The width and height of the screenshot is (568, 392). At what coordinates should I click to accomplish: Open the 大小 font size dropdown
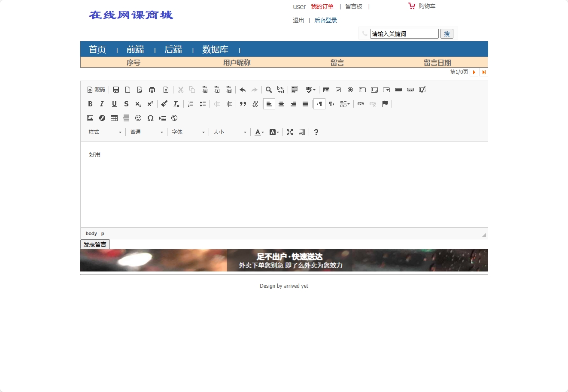pyautogui.click(x=229, y=132)
